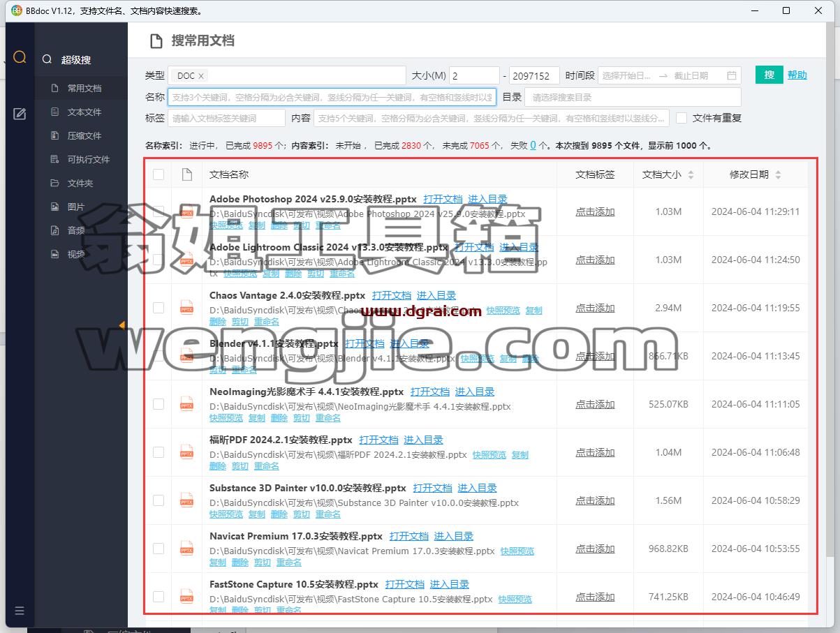Focus the 名称 keyword input

(332, 97)
